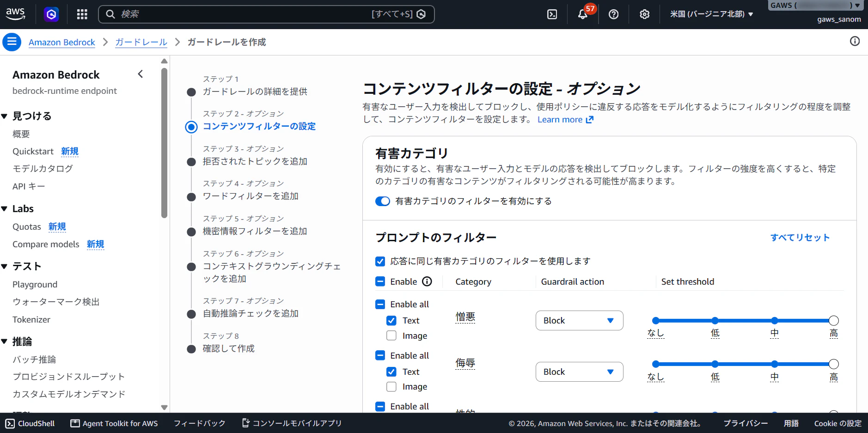Click the ガードレール breadcrumb link
Image resolution: width=868 pixels, height=433 pixels.
coord(141,42)
